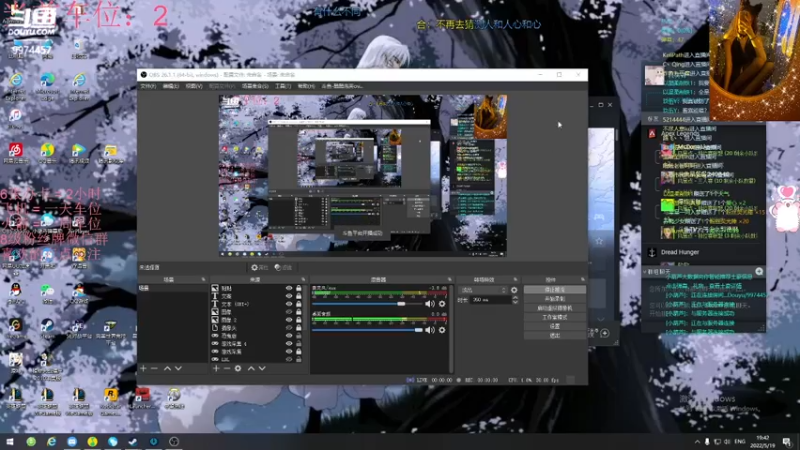The image size is (800, 450).
Task: Remove the selected scene with the minus icon
Action: (155, 368)
